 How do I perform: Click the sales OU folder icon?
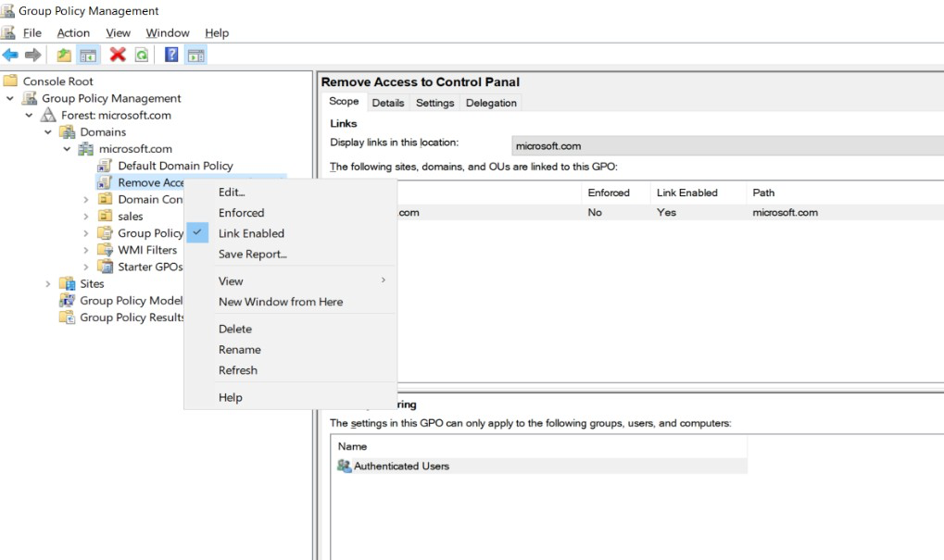(x=105, y=216)
